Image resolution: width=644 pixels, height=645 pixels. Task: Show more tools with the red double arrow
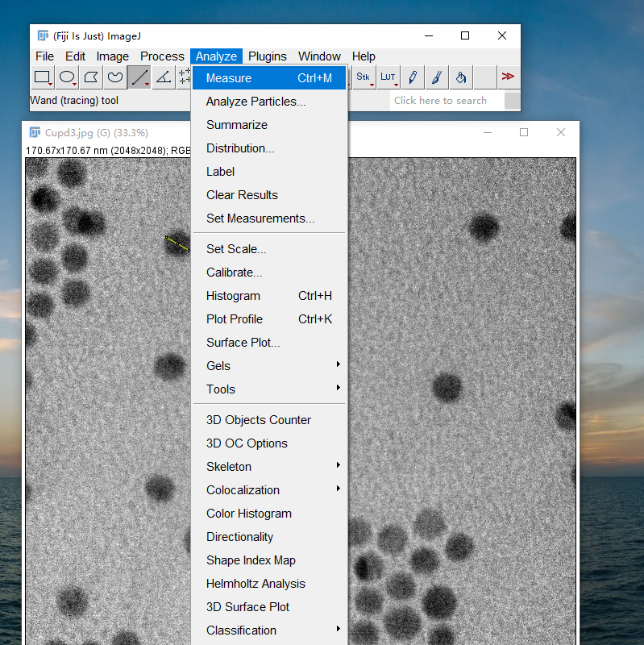coord(508,77)
